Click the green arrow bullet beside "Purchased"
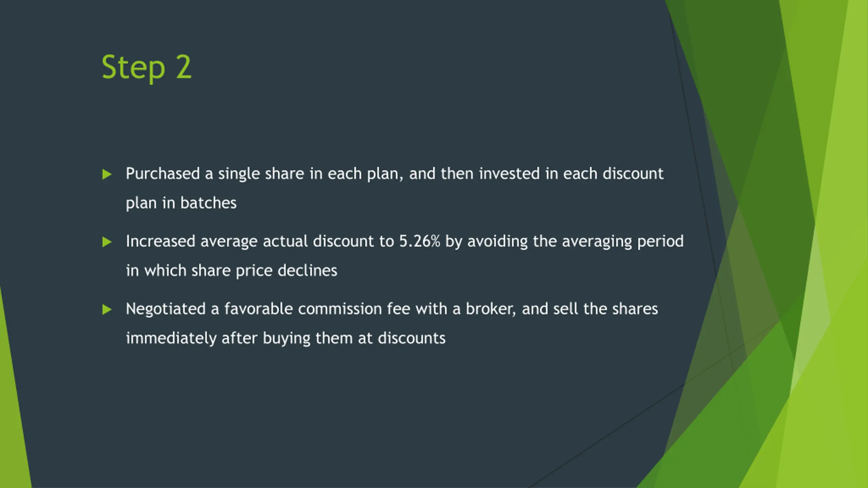 tap(107, 174)
